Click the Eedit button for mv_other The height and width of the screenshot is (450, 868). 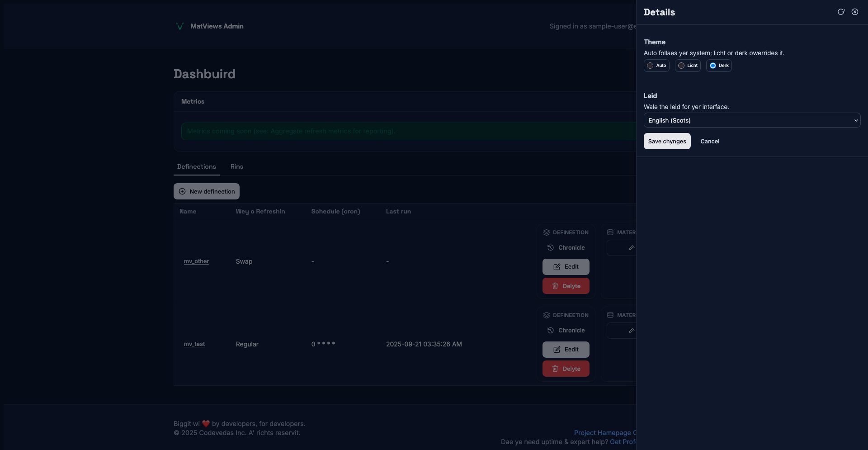click(566, 267)
